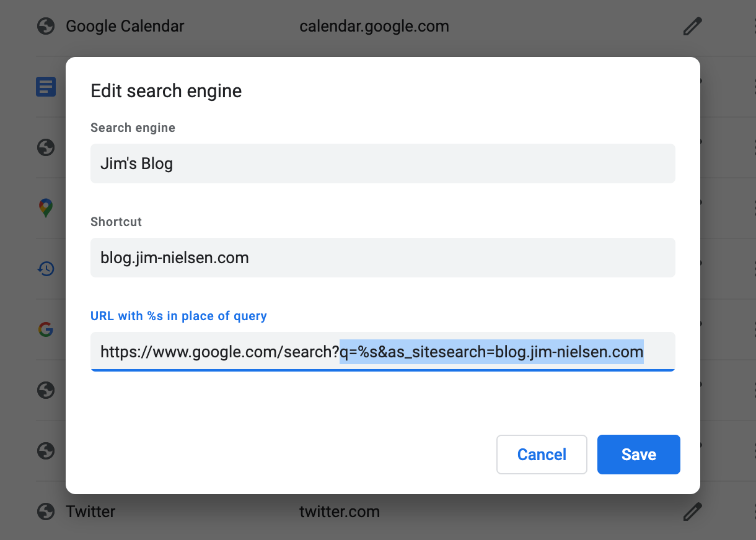Click the globe icon just below the Google G logo
The height and width of the screenshot is (540, 756).
click(x=46, y=390)
